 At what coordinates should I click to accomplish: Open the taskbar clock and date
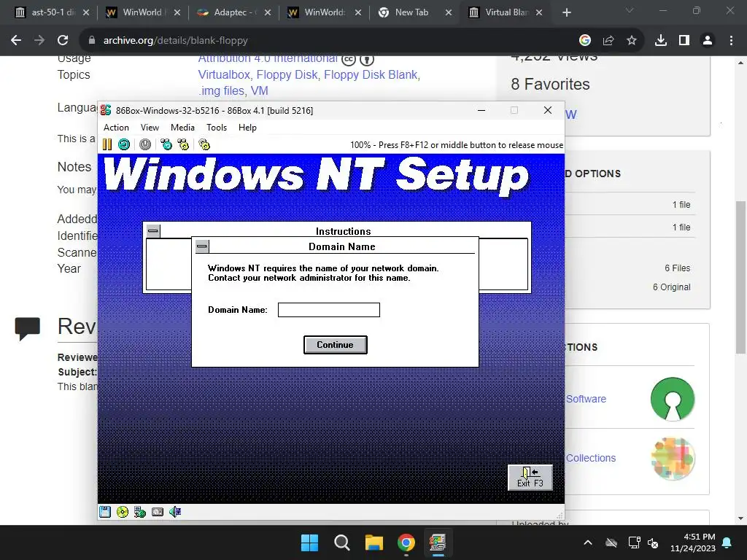[x=693, y=542]
